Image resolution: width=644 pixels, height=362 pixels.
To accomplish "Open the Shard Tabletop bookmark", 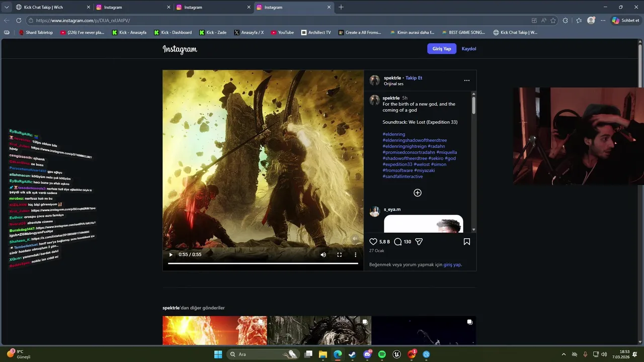I will [36, 32].
